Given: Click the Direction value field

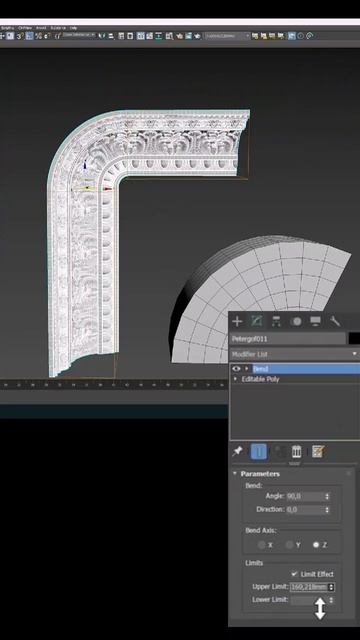Looking at the screenshot, I should (305, 510).
